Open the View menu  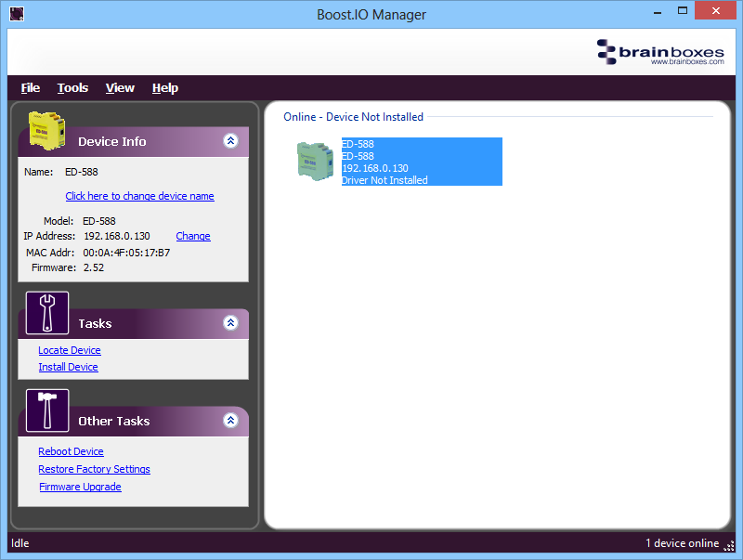tap(120, 87)
